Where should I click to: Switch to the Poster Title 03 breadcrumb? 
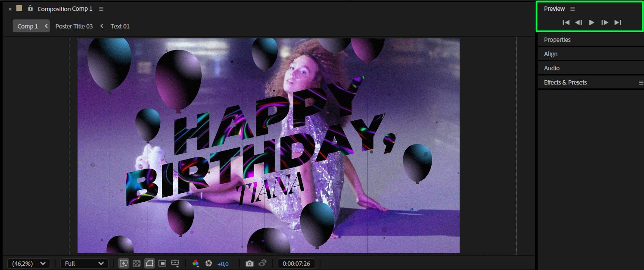(x=74, y=26)
